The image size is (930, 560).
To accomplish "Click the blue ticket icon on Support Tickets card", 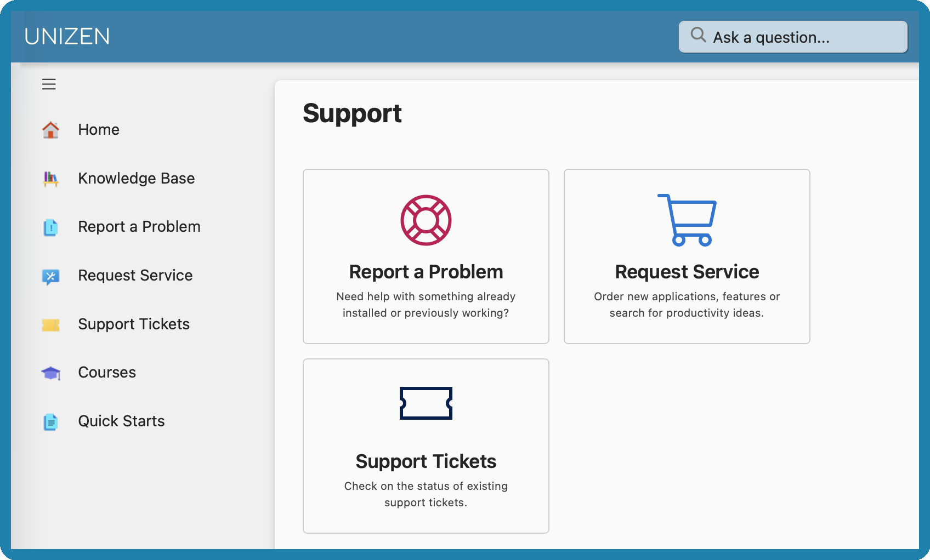I will point(426,404).
